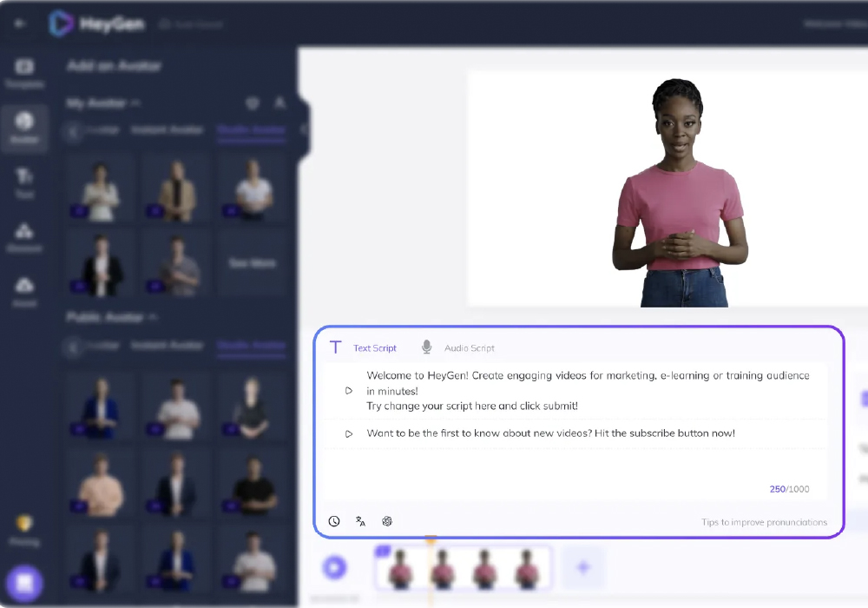Open the Element panel in the sidebar
868x608 pixels.
[x=24, y=236]
